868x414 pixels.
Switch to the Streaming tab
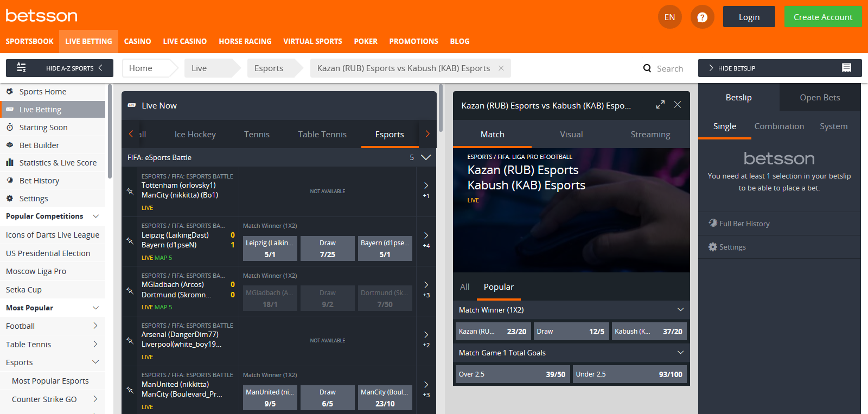[x=650, y=134]
